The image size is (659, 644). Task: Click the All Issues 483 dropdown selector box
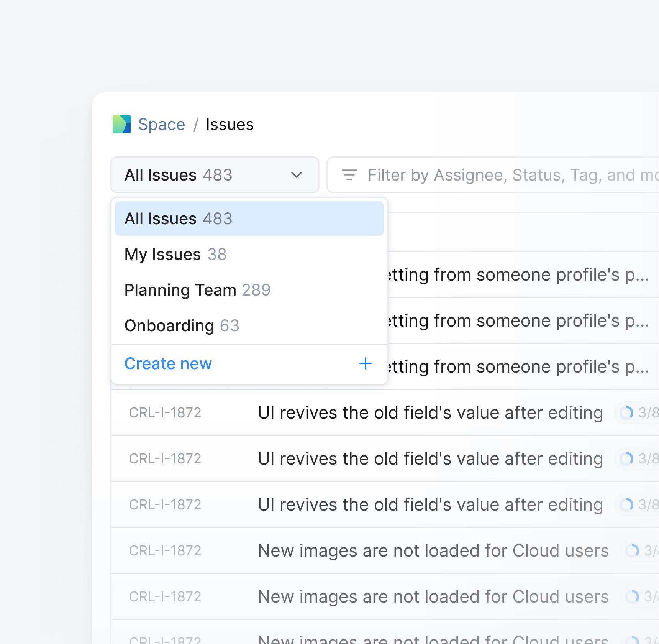tap(215, 175)
